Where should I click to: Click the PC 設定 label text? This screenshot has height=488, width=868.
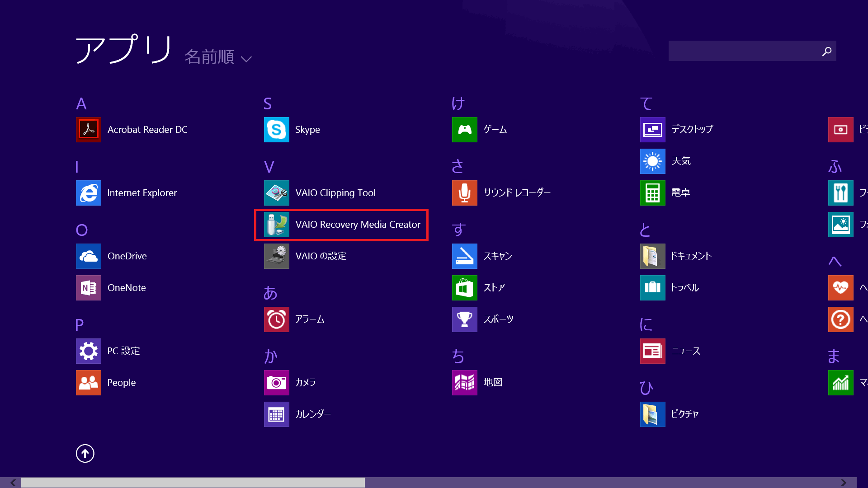pos(123,351)
